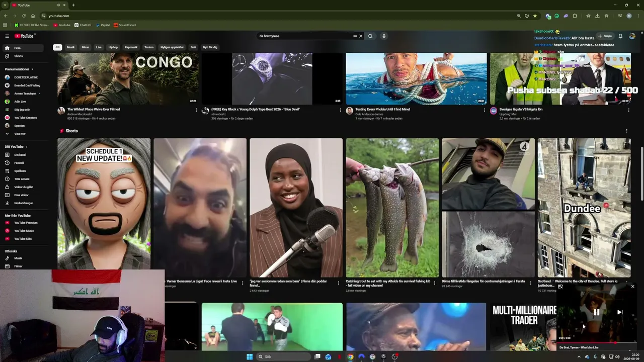Skip to next video in miniplayer
644x362 pixels.
[x=620, y=312]
